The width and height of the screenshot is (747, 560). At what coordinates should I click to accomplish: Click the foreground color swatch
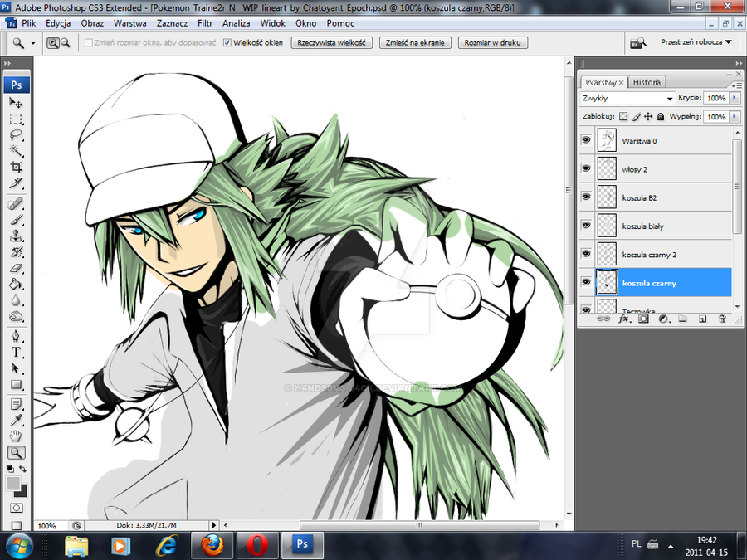pyautogui.click(x=12, y=484)
